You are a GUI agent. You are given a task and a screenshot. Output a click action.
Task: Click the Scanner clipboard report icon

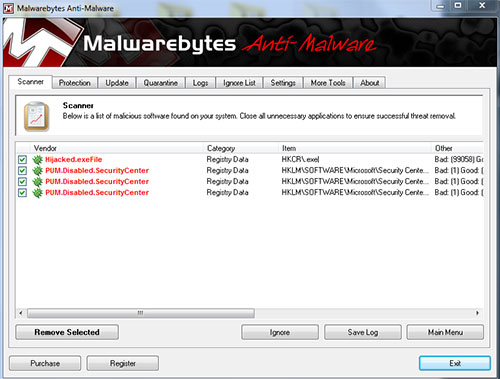click(x=37, y=117)
